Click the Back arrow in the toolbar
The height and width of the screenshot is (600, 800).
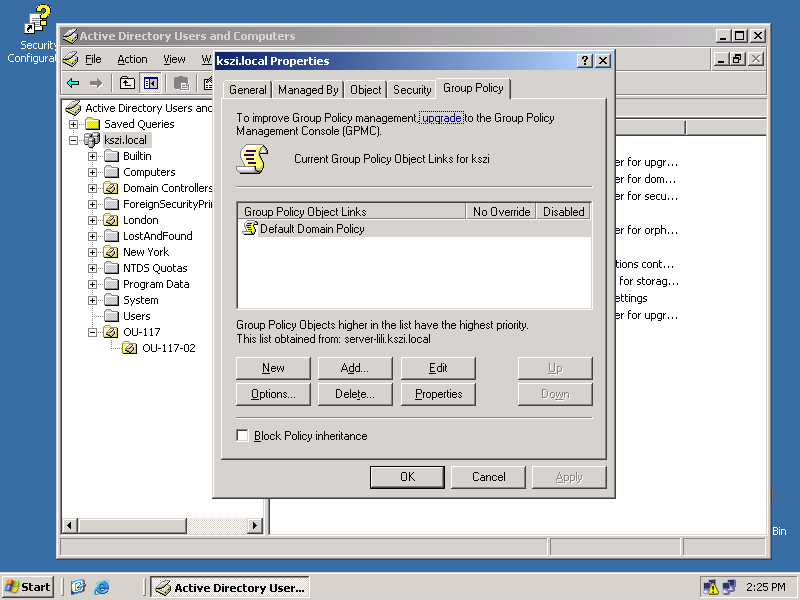73,83
